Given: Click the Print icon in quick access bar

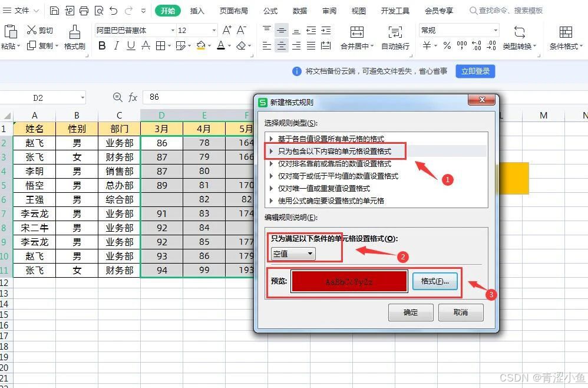Looking at the screenshot, I should point(84,11).
